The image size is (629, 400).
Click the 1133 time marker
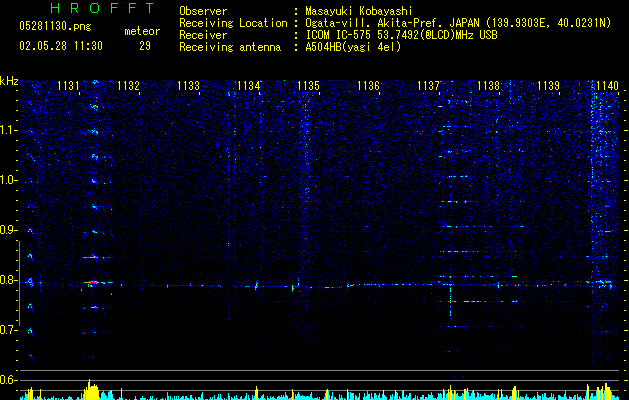[x=188, y=85]
